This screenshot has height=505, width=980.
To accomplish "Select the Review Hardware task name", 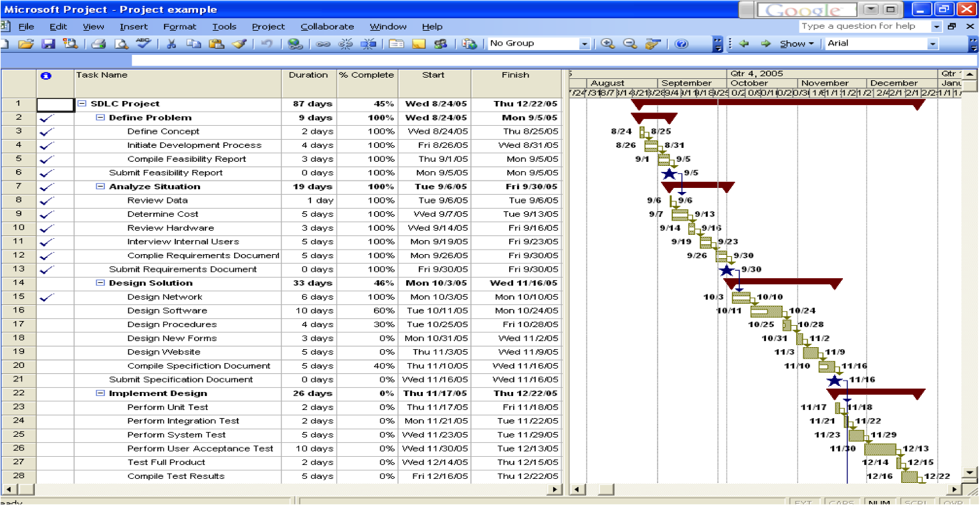I will tap(171, 228).
